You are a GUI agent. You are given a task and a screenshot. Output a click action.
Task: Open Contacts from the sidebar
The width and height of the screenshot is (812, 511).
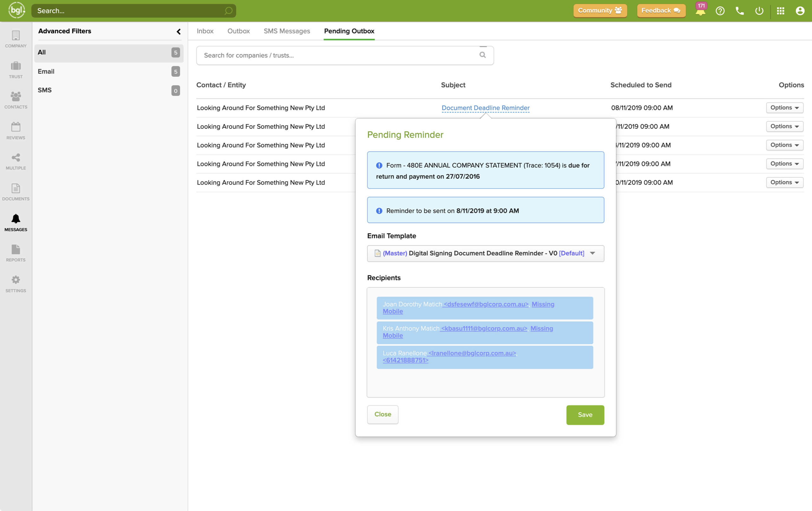pos(16,100)
